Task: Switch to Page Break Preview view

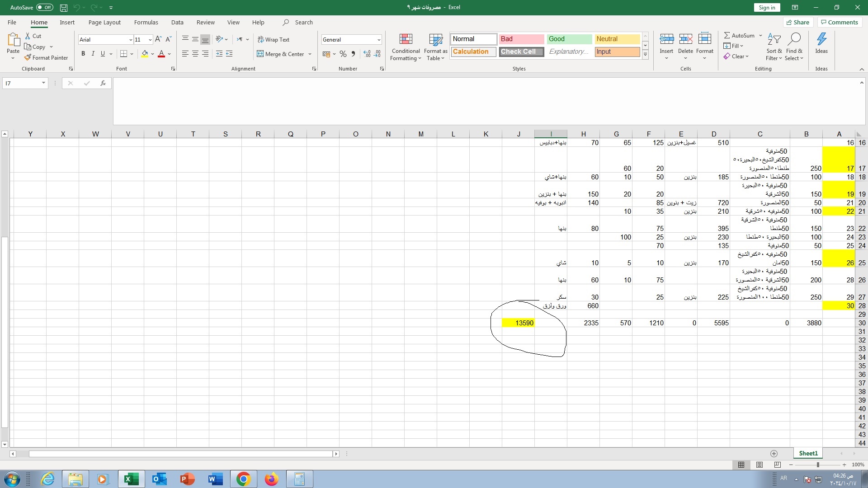Action: [777, 465]
